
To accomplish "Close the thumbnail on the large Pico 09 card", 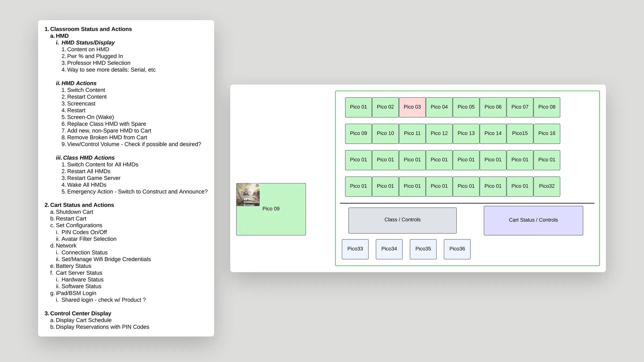I will point(257,185).
